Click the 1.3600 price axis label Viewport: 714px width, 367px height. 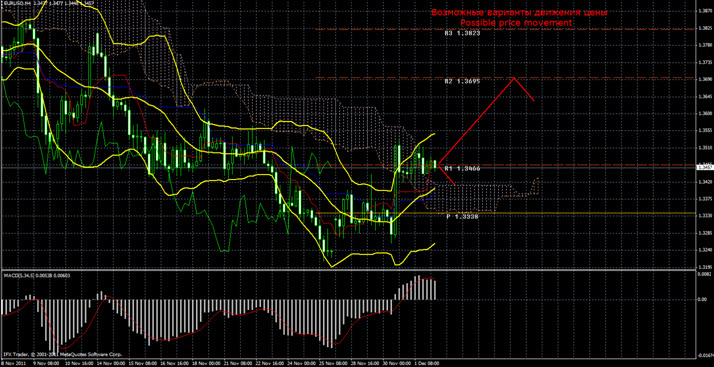point(704,113)
